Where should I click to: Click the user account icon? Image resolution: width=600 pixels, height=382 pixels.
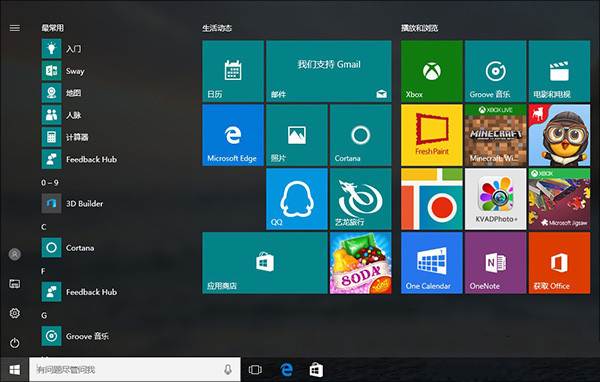[15, 254]
